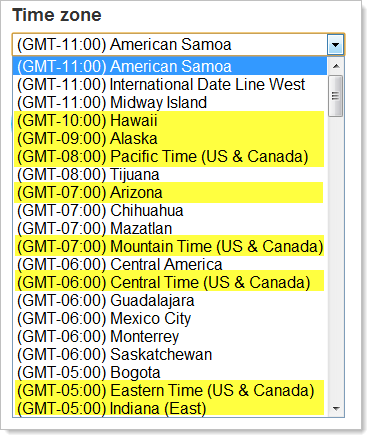Select (GMT-06:00) Central America

click(x=170, y=264)
